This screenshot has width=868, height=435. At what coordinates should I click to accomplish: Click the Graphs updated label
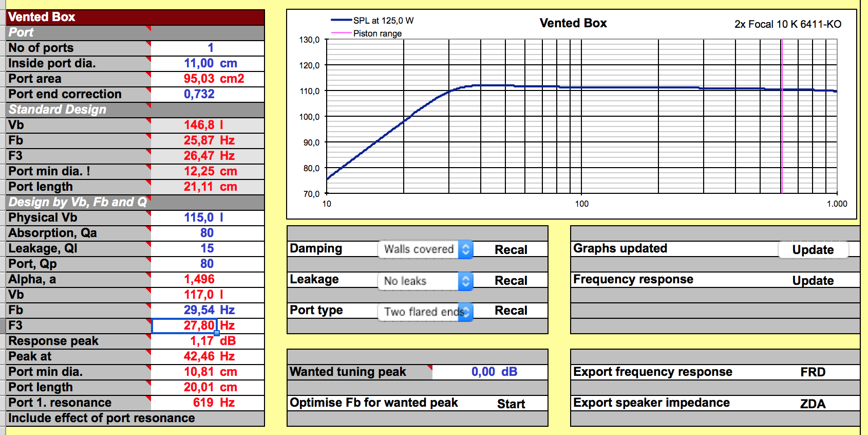620,248
